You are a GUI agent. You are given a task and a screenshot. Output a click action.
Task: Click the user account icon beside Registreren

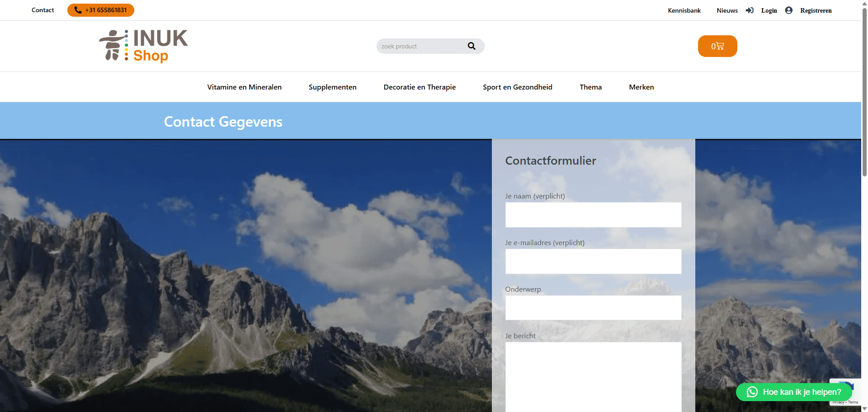tap(789, 10)
